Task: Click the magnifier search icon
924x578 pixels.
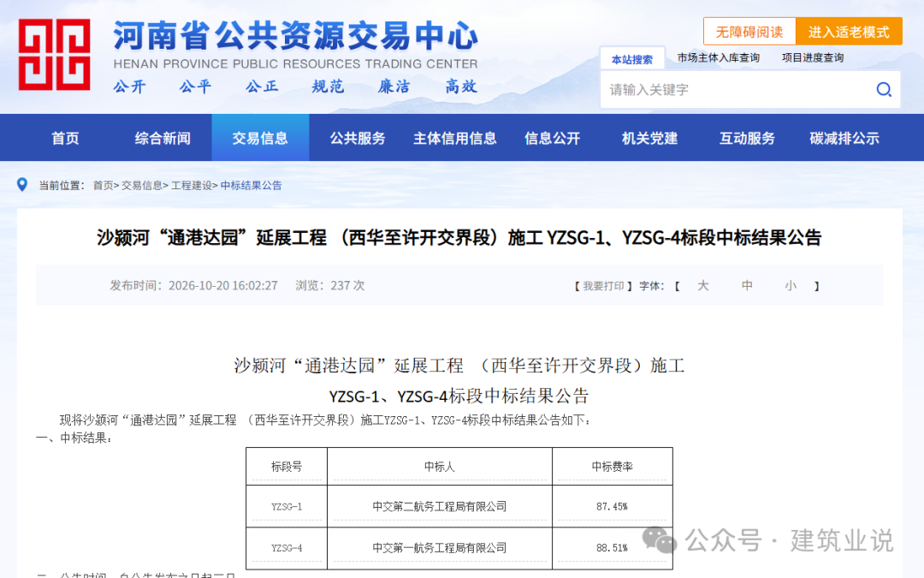Action: click(x=883, y=90)
